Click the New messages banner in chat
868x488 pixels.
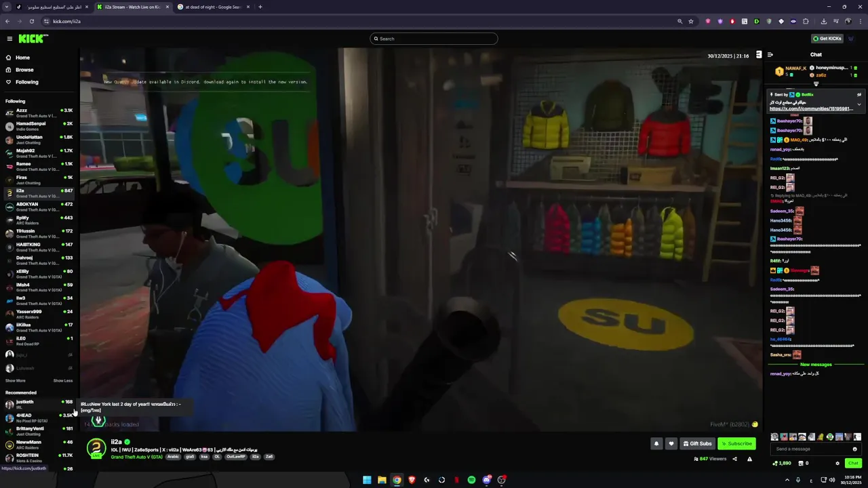click(816, 365)
